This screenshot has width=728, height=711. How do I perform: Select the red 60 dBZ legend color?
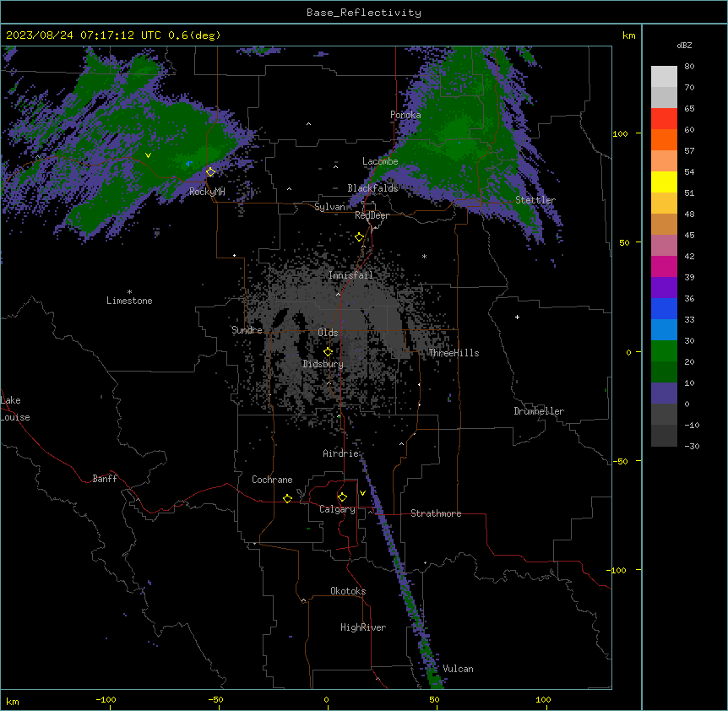(664, 118)
